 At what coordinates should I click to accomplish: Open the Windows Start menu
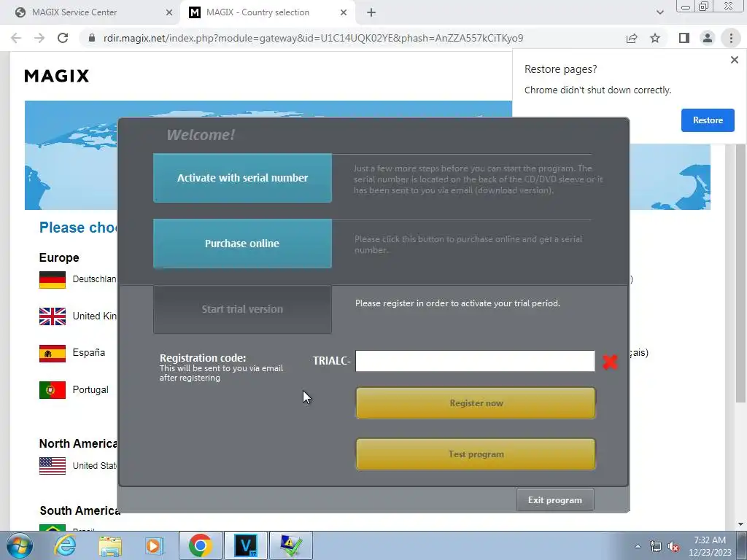[x=19, y=545]
